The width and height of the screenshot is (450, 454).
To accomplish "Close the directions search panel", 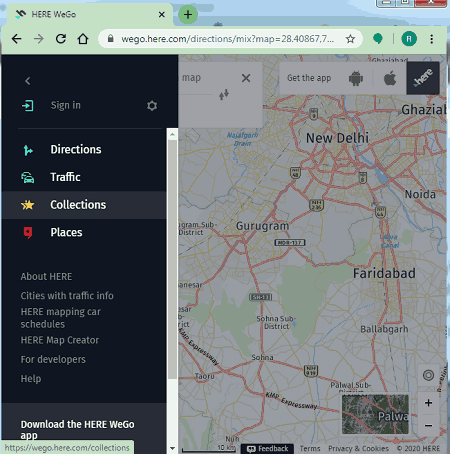I will click(246, 78).
